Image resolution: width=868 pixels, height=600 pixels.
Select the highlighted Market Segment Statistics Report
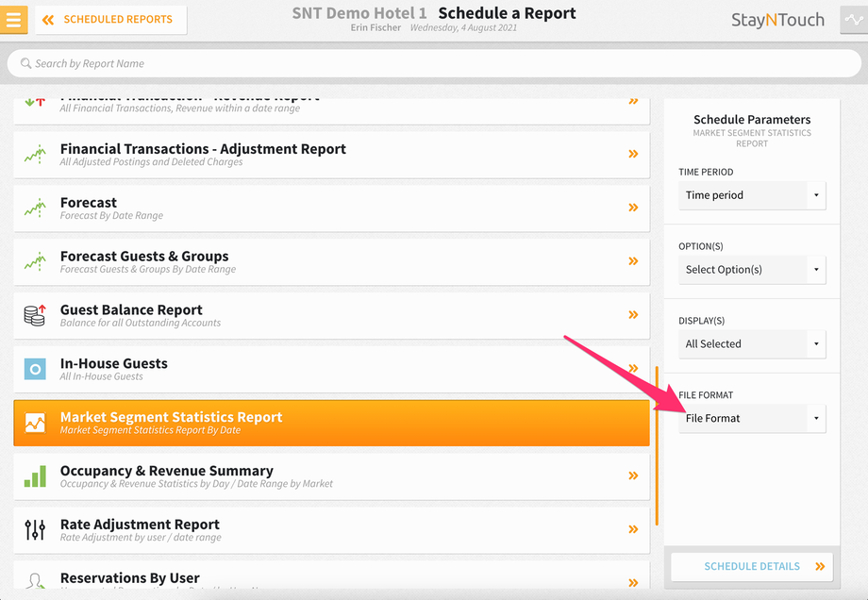click(x=331, y=423)
